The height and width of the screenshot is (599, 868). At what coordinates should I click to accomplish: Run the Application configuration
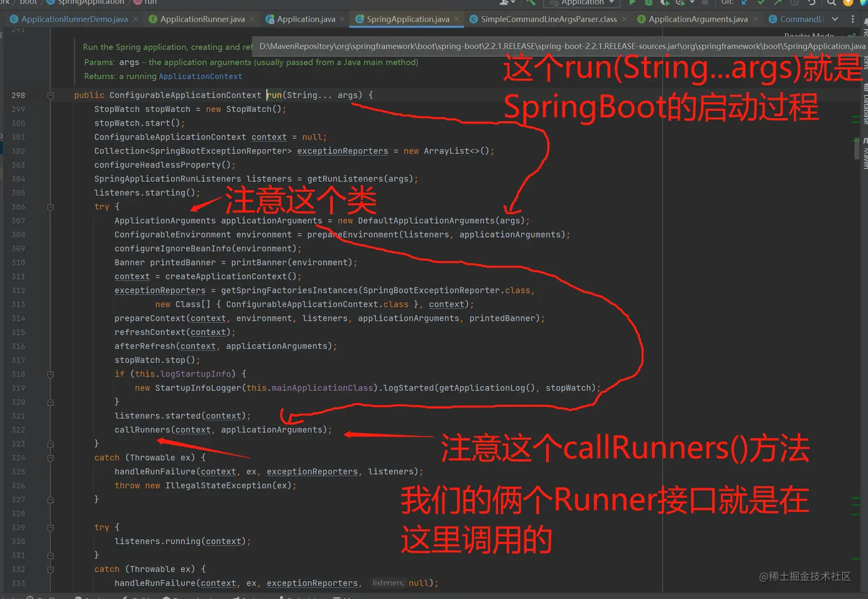point(632,3)
